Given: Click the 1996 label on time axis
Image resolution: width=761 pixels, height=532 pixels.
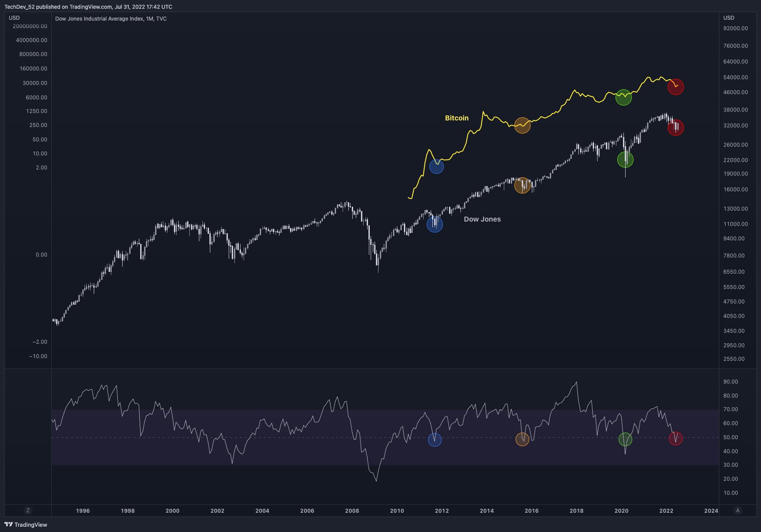Looking at the screenshot, I should coord(83,511).
